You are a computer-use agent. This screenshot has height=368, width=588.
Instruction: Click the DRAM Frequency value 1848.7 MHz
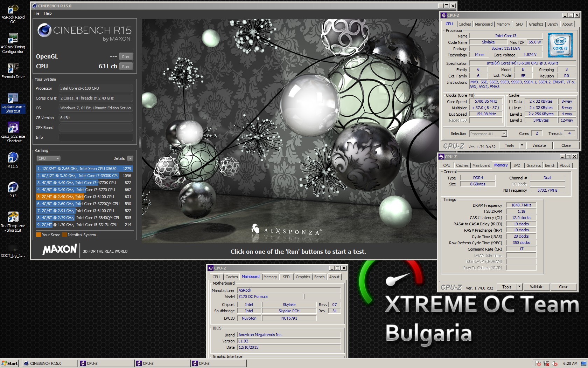coord(521,205)
